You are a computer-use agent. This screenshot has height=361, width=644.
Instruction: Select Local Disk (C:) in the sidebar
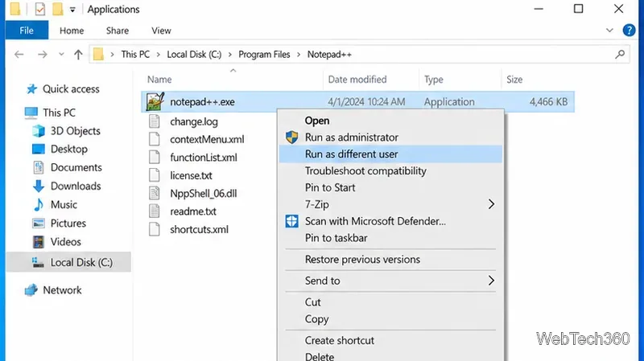click(x=68, y=263)
